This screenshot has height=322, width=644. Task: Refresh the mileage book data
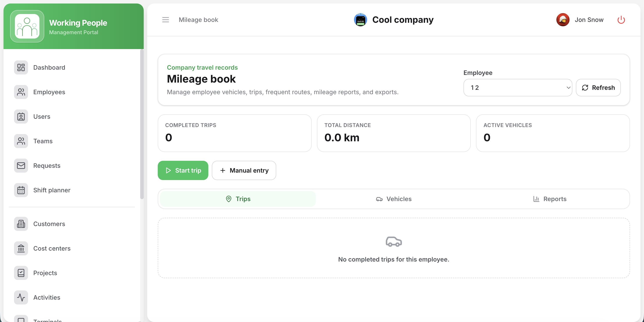(x=598, y=87)
